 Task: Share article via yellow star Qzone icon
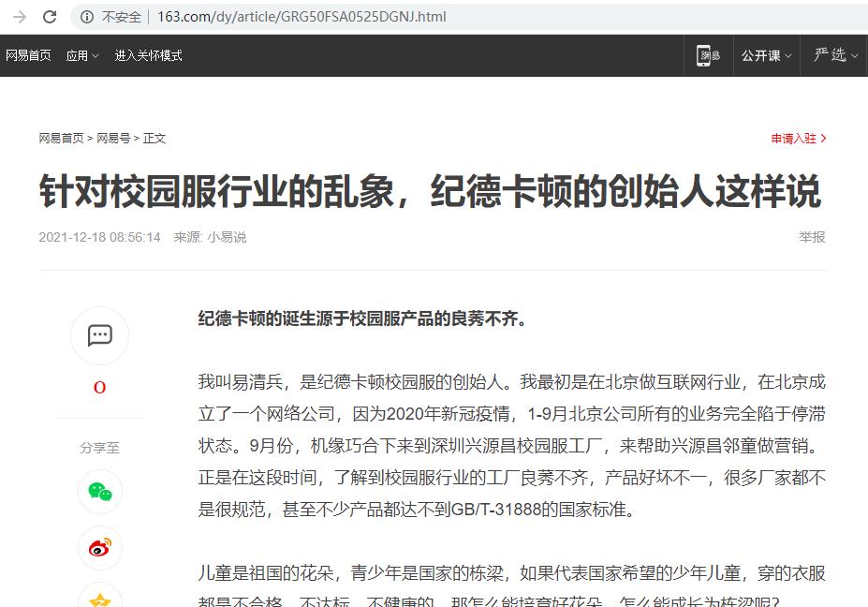coord(100,598)
